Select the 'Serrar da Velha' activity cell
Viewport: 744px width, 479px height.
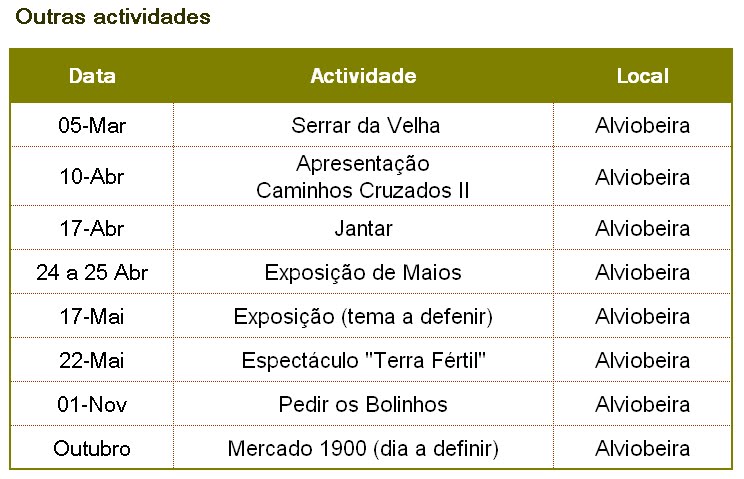click(363, 125)
